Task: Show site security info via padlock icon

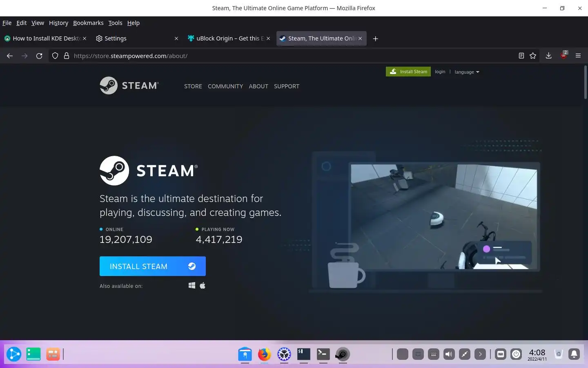Action: (67, 56)
